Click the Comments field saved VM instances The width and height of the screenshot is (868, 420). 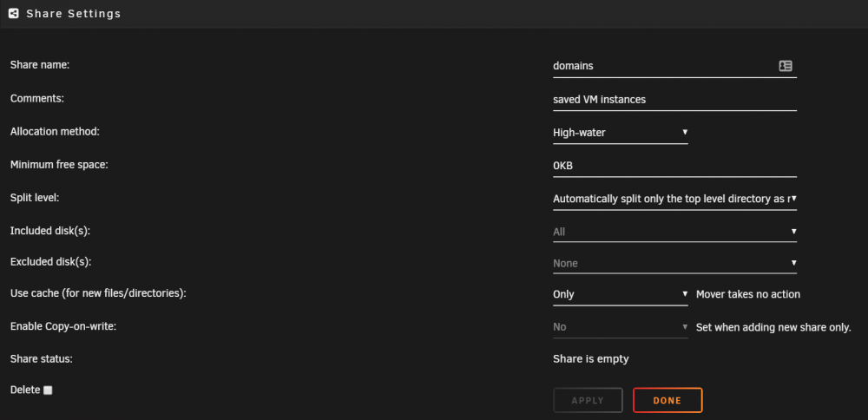point(674,100)
